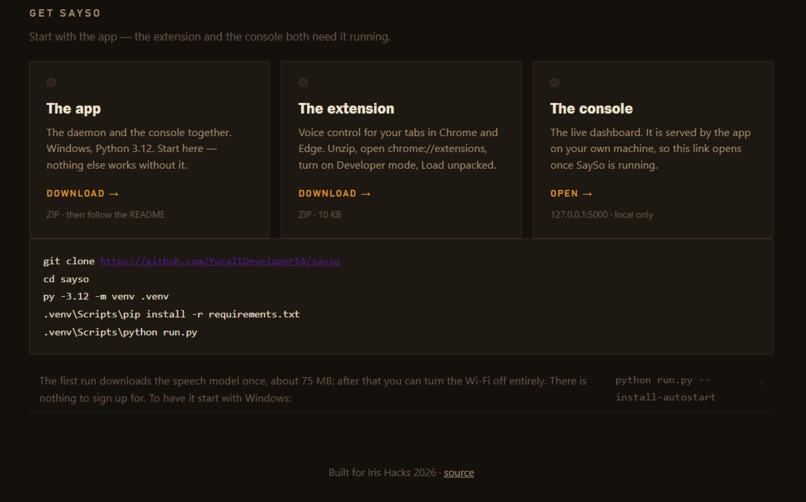Click the dot icon on The console card
Viewport: 806px width, 502px height.
pos(555,83)
